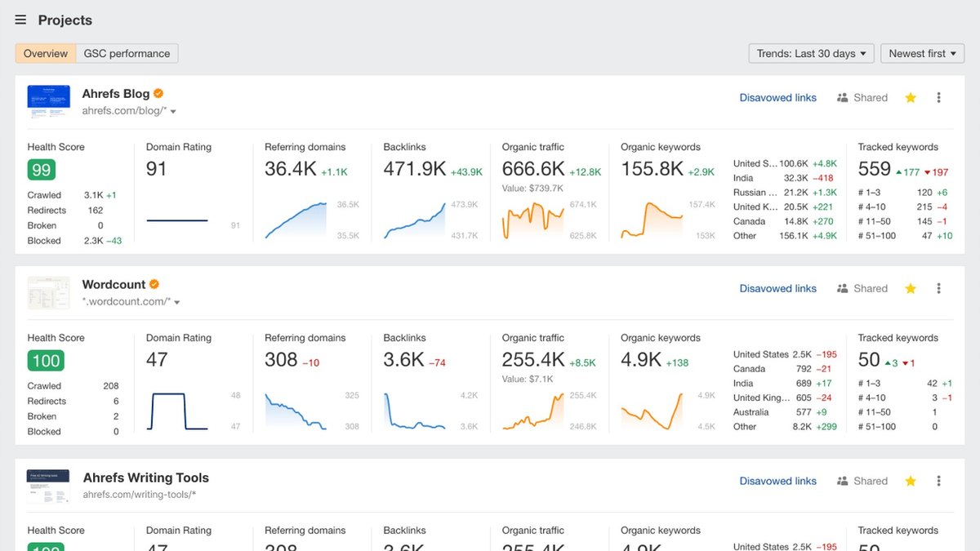Image resolution: width=980 pixels, height=551 pixels.
Task: Open more options for Wordcount project
Action: 938,288
